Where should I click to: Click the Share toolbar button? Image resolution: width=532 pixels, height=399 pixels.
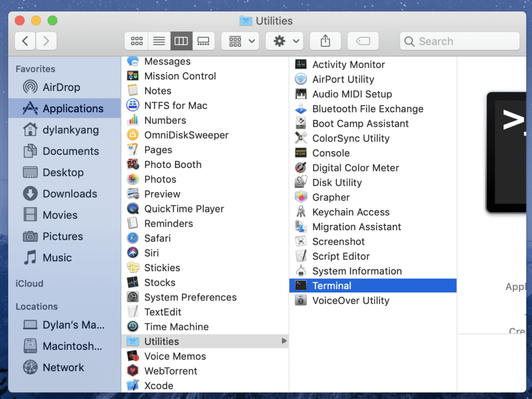pos(325,41)
